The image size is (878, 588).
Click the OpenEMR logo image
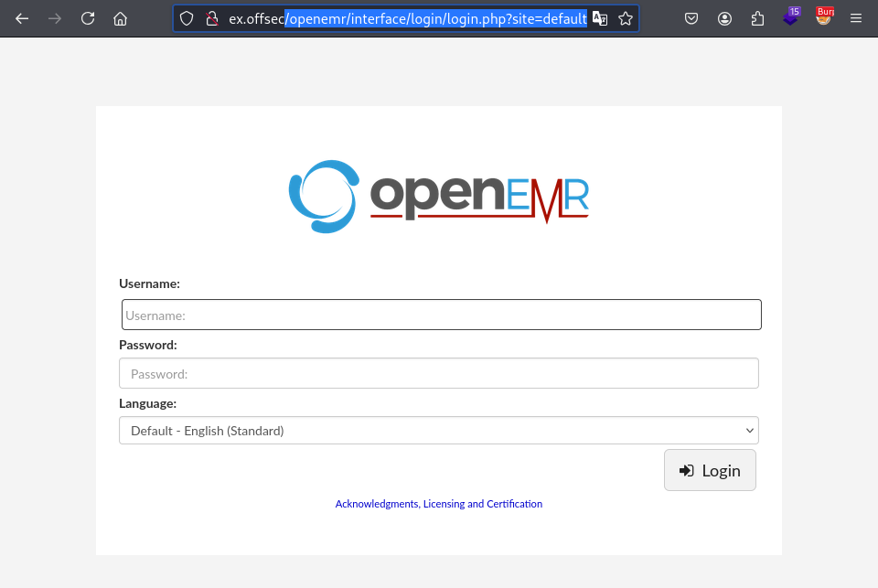click(439, 197)
